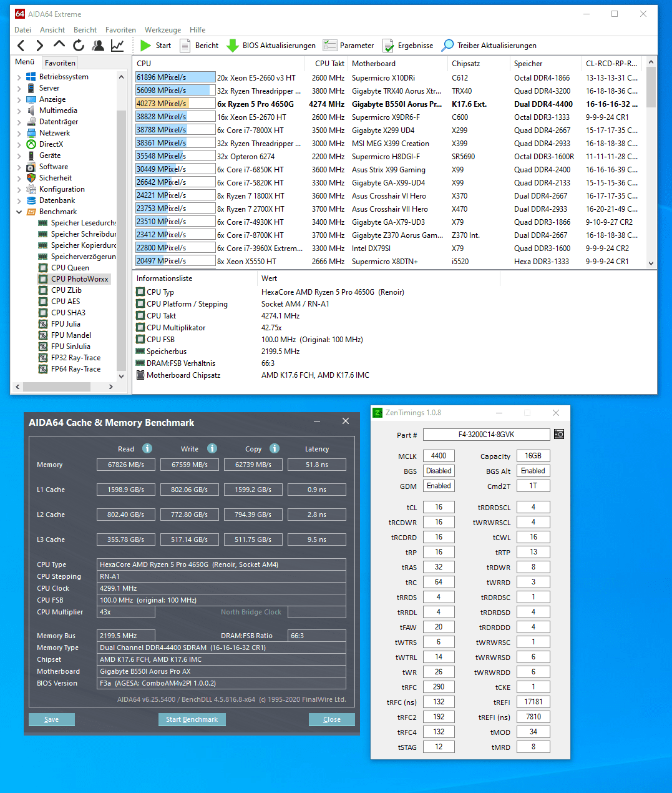Select the FPU Julia benchmark item

click(x=66, y=324)
